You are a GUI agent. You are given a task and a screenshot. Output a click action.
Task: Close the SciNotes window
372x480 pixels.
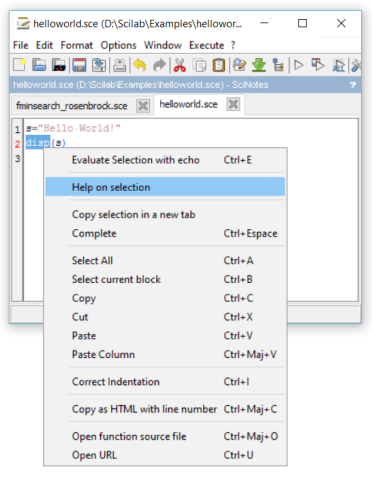341,23
